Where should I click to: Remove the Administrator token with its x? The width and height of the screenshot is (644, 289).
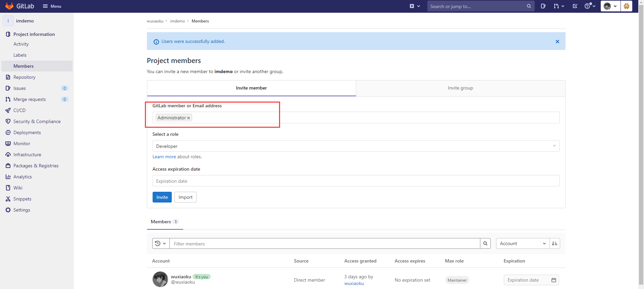click(x=189, y=118)
